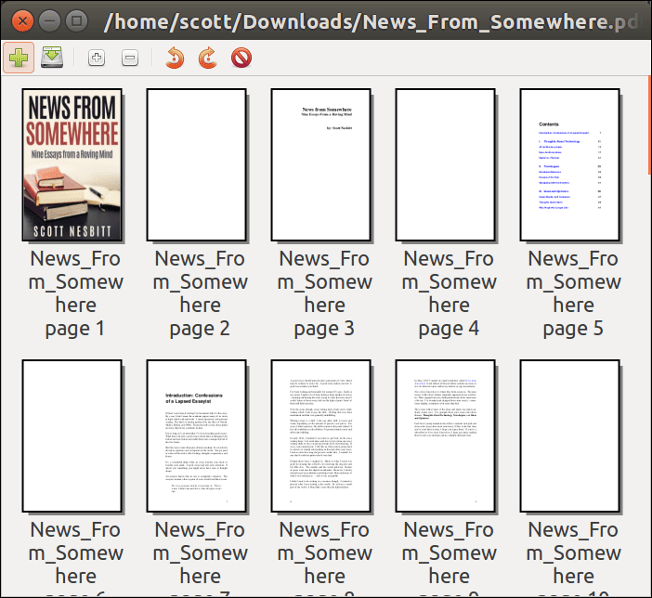Rotate selected page left

[x=174, y=59]
